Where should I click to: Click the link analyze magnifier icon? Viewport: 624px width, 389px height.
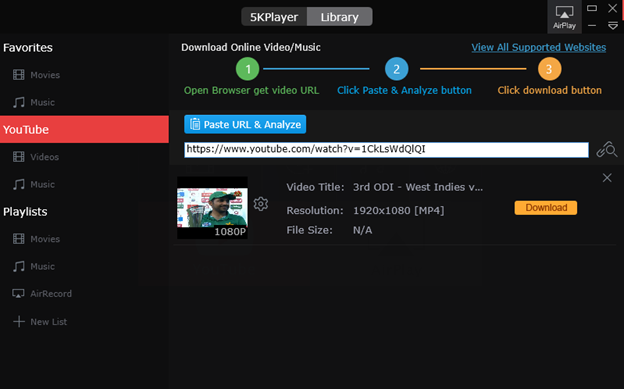point(606,150)
